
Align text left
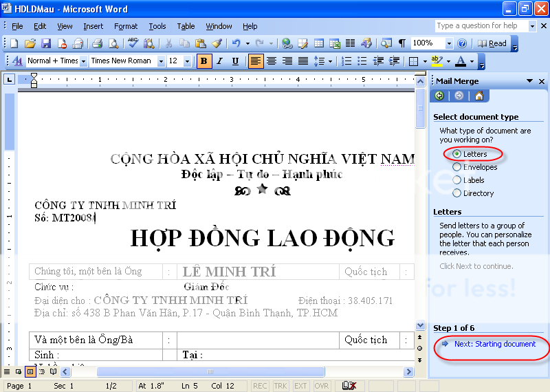[x=256, y=61]
